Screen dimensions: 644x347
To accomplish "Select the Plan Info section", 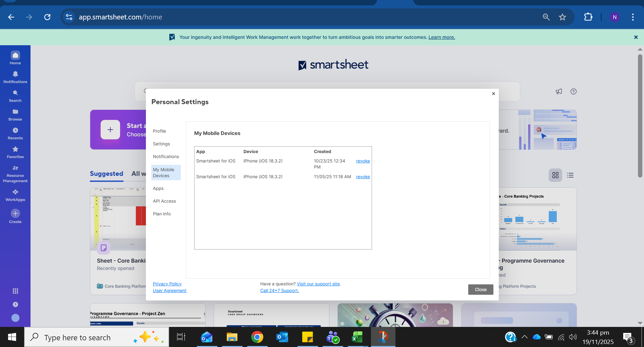I will [x=162, y=214].
